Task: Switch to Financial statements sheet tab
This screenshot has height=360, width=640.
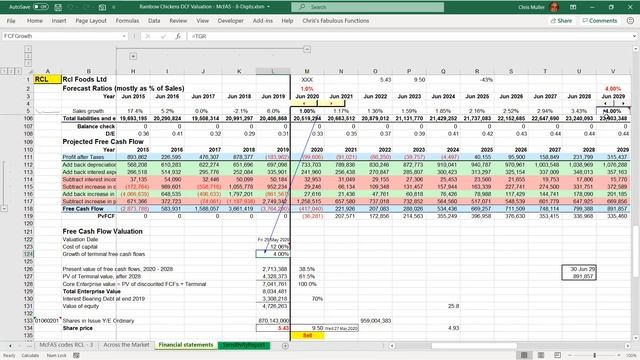Action: pyautogui.click(x=186, y=345)
